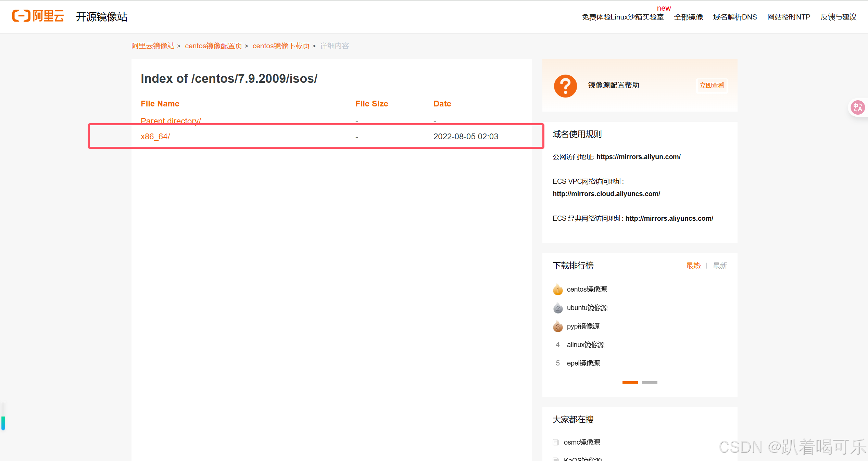Viewport: 868px width, 461px height.
Task: Go to 域名解析DNS in top navigation
Action: 735,17
